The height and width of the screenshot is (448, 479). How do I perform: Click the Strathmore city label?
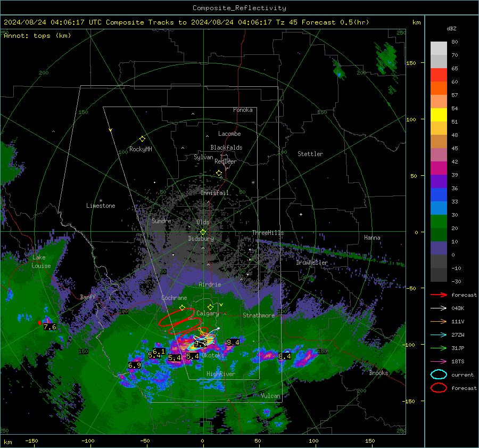pyautogui.click(x=259, y=315)
